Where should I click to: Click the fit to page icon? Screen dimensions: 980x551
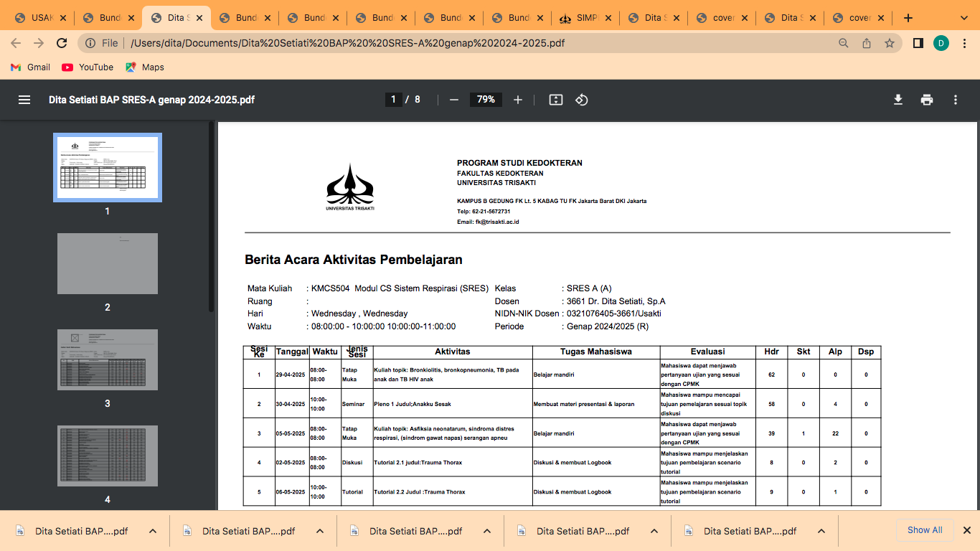pos(556,100)
